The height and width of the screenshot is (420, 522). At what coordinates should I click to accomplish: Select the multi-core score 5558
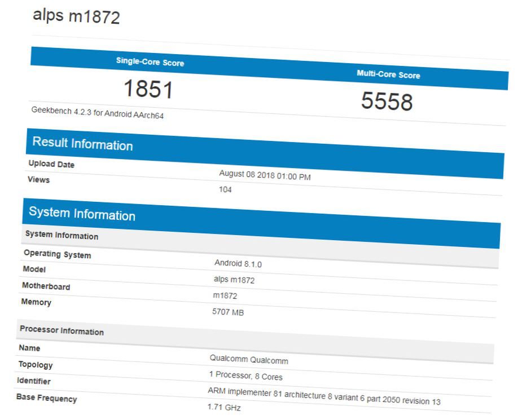pyautogui.click(x=387, y=101)
